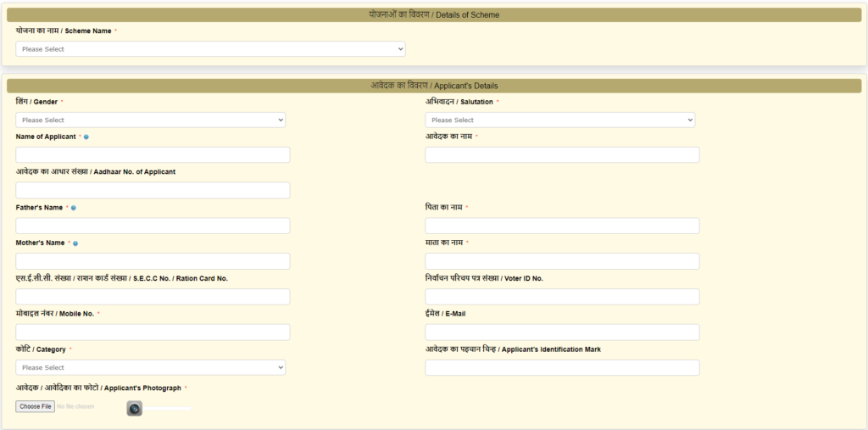Screen dimensions: 868x430
Task: Focus the आवेदक का नाम Hindi field
Action: click(563, 154)
